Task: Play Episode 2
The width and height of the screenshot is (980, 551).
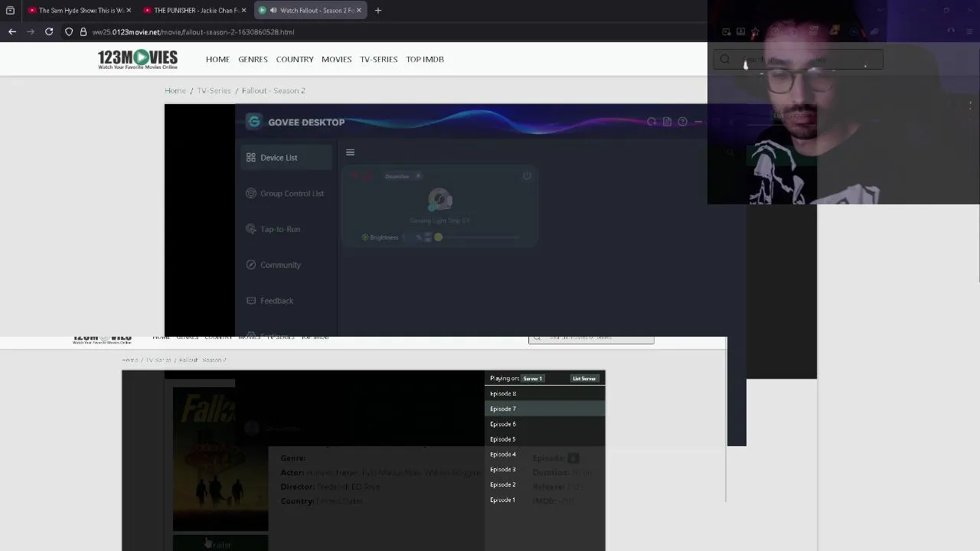Action: pos(544,484)
